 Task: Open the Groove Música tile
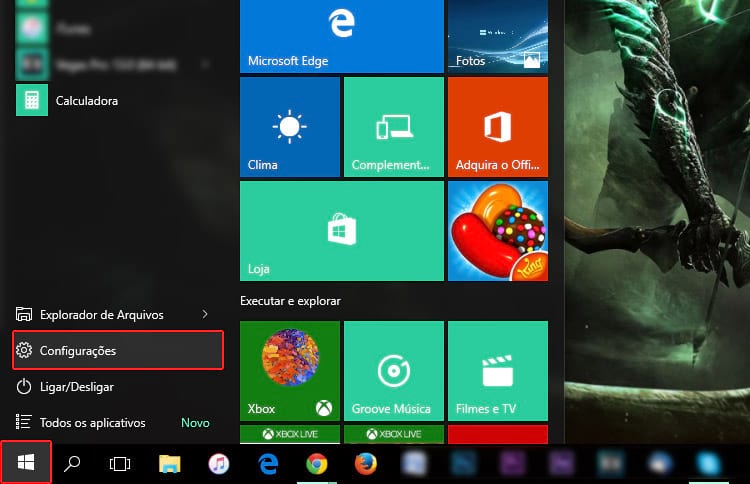[394, 371]
